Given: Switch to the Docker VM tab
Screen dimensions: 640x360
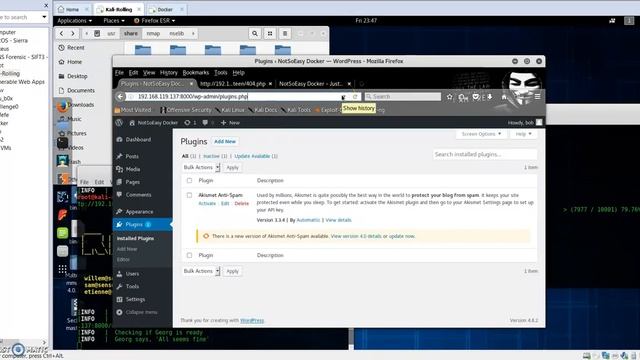Looking at the screenshot, I should 165,9.
